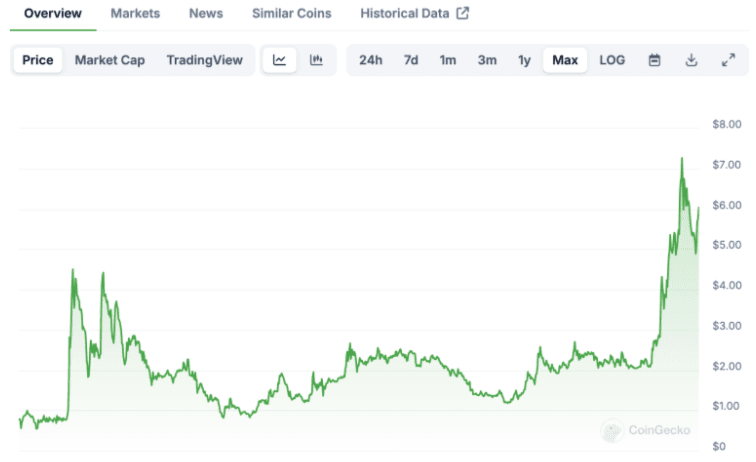Select the Price chart mode
756x462 pixels.
pyautogui.click(x=38, y=60)
